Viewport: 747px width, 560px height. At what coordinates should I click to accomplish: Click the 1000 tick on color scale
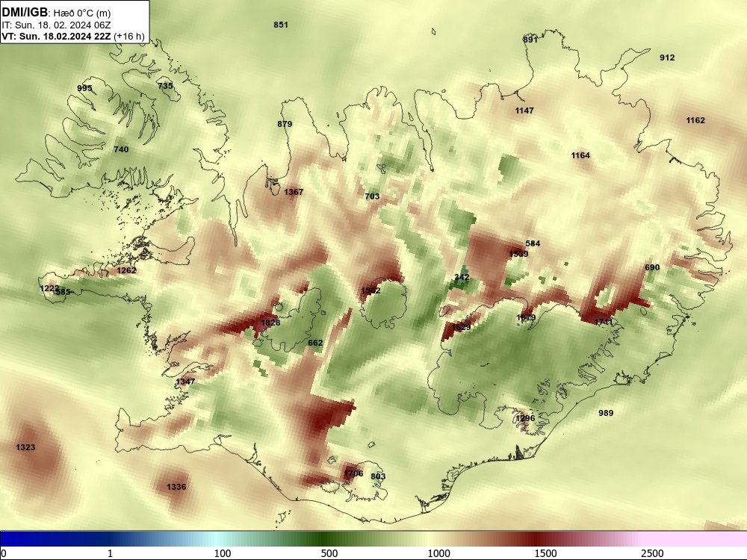pos(438,554)
